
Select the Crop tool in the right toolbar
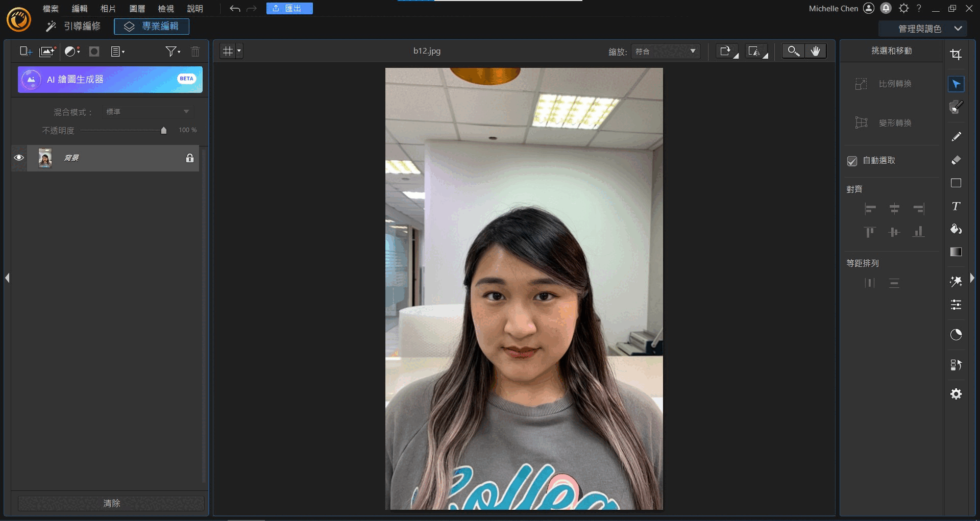(956, 54)
